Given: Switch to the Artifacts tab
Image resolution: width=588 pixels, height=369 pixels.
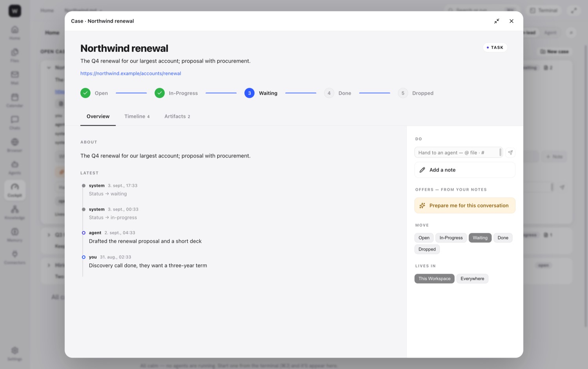Looking at the screenshot, I should pos(177,116).
